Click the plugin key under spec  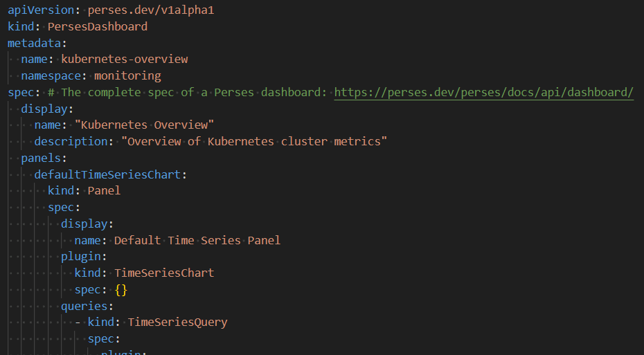[81, 257]
